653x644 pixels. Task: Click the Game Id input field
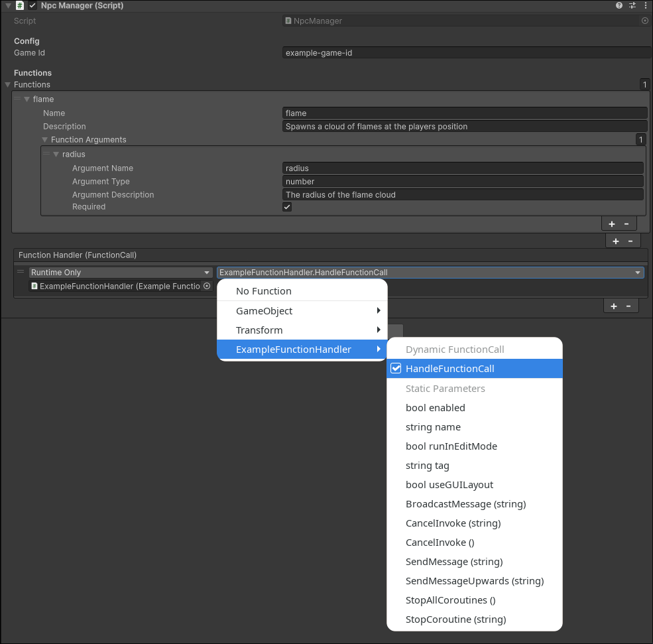click(463, 53)
